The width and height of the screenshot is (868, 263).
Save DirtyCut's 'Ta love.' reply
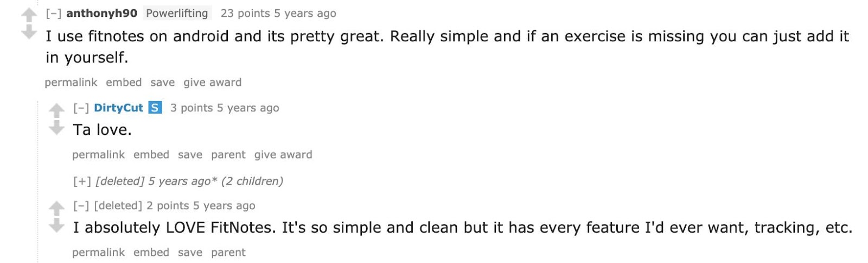click(190, 154)
